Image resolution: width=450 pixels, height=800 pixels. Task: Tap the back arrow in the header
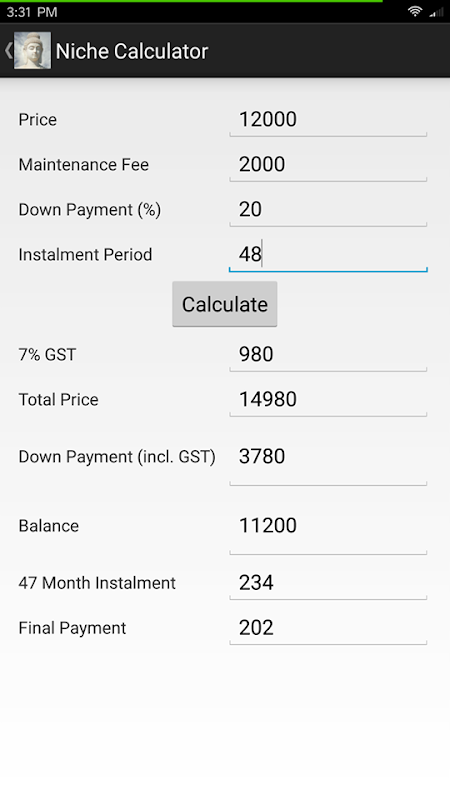click(x=8, y=51)
